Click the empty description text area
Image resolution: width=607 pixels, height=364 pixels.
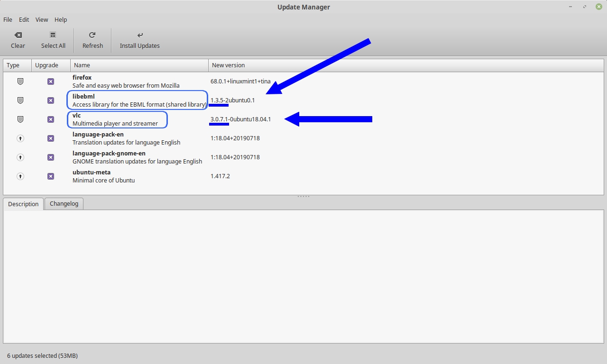[x=303, y=276]
